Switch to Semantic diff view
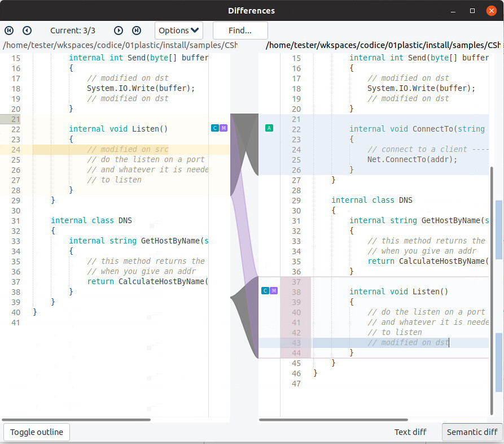 472,432
